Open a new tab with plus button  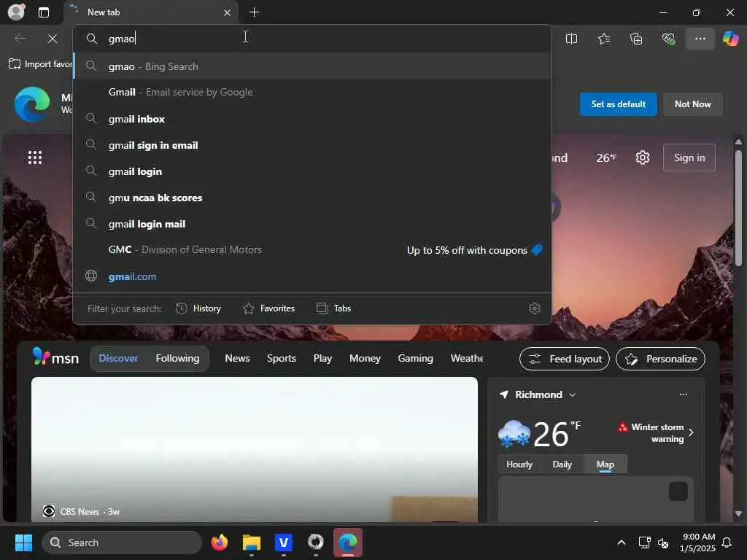(255, 12)
